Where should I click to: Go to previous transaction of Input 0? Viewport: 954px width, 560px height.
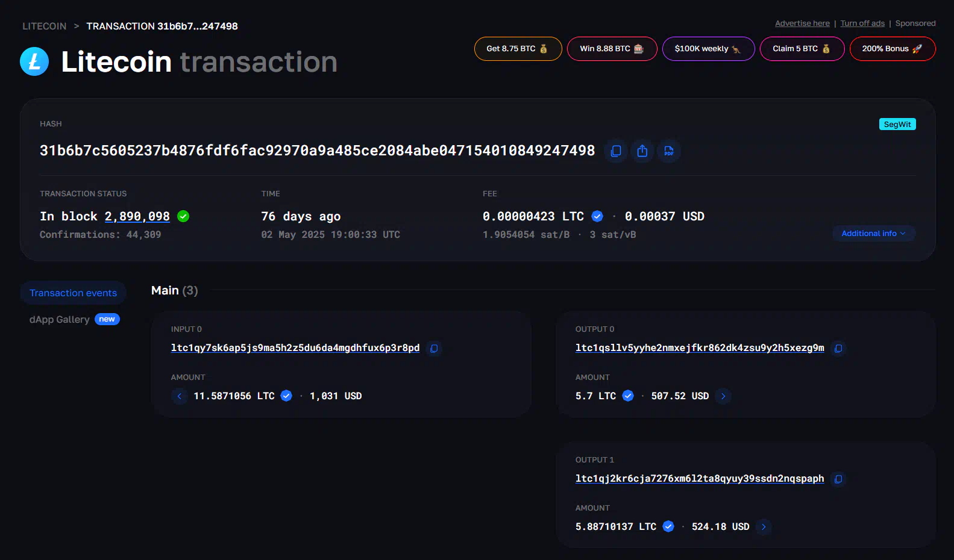click(x=179, y=396)
